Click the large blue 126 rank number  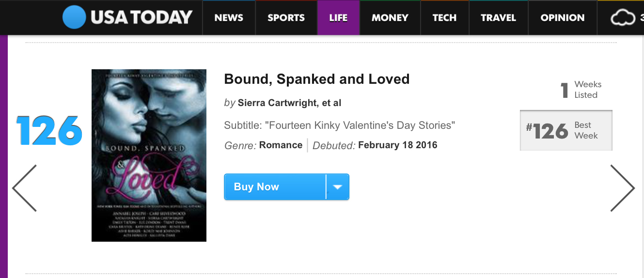point(49,131)
